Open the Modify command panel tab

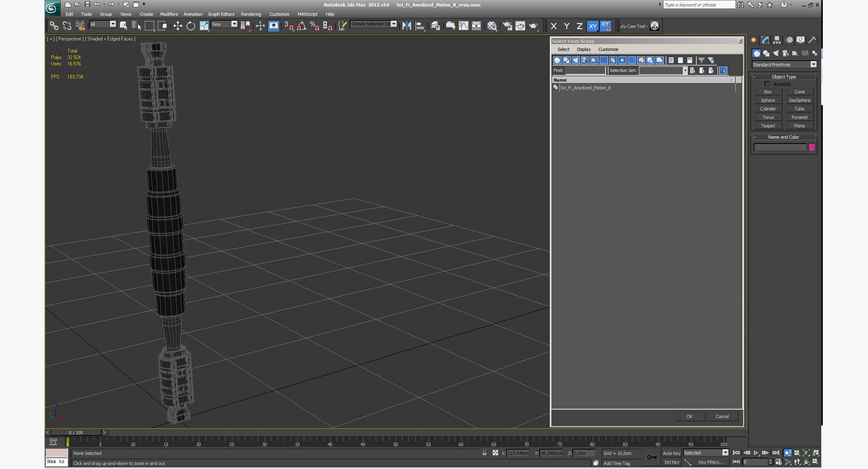coord(765,40)
